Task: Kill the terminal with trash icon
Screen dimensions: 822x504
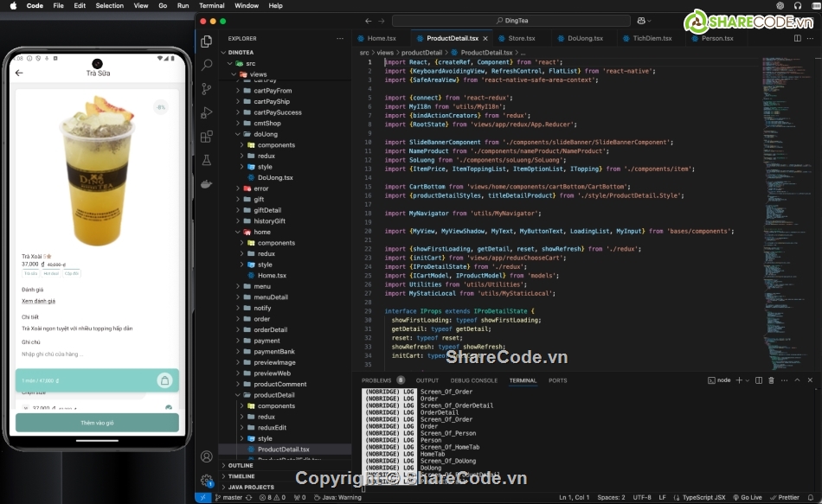Action: click(x=771, y=380)
